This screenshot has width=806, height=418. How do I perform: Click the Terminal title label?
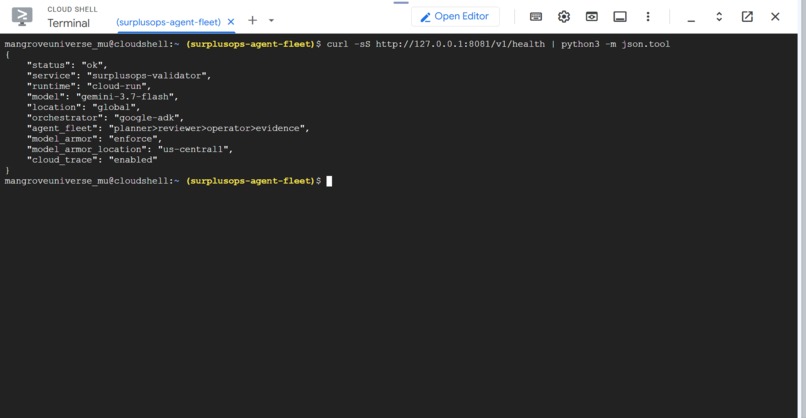pos(68,23)
